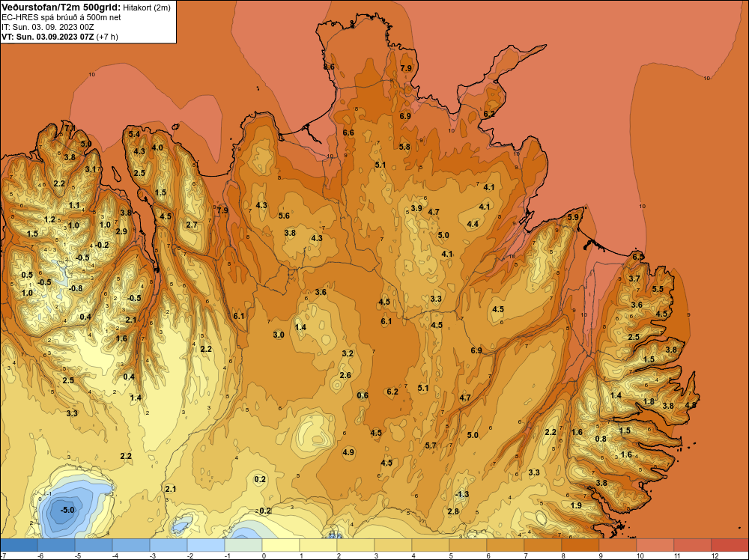749x560 pixels.
Task: Click the temperature value '2.7'
Action: coord(192,225)
